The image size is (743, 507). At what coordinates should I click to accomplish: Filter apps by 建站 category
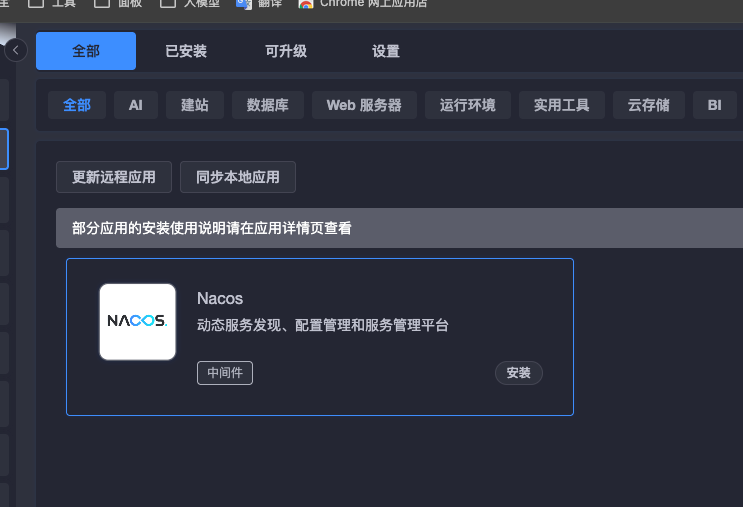(195, 105)
